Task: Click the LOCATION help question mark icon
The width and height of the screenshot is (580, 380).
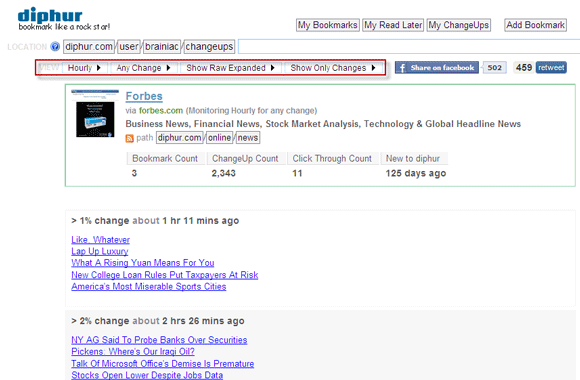Action: 55,47
